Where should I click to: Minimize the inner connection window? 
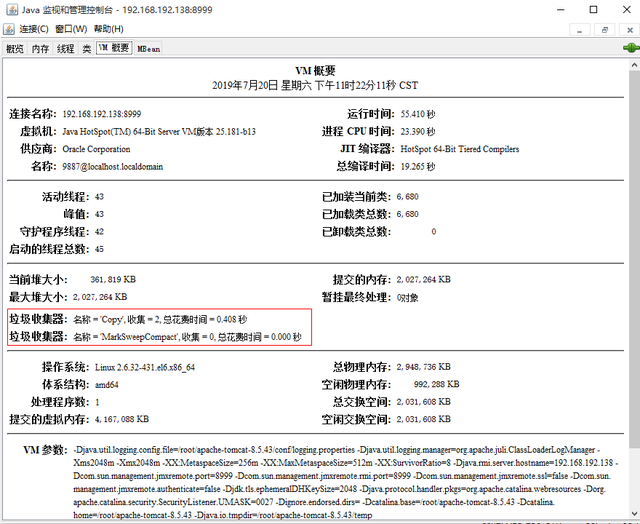click(580, 30)
